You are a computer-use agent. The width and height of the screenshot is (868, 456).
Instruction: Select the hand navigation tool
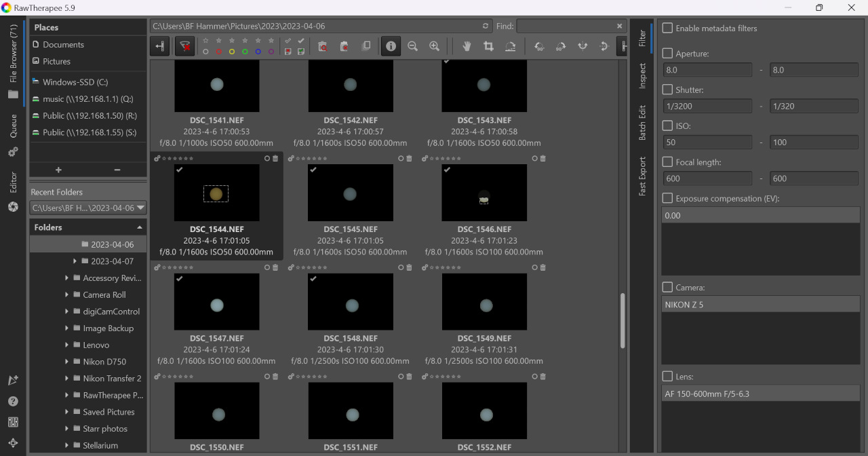[467, 46]
